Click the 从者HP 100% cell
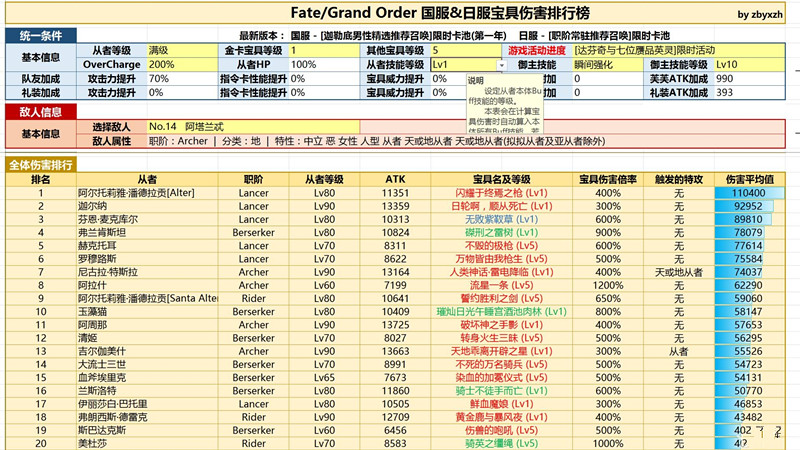 point(324,65)
